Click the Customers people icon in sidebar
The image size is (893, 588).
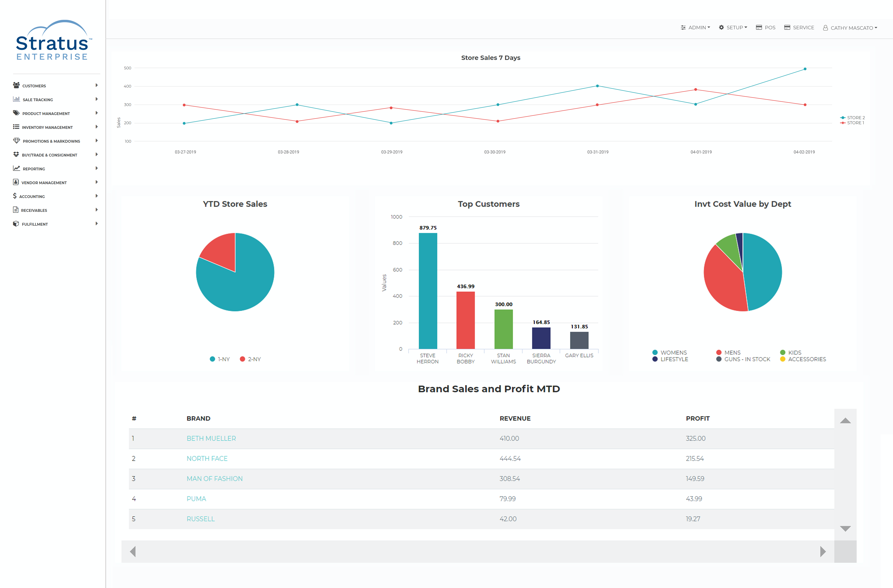16,85
